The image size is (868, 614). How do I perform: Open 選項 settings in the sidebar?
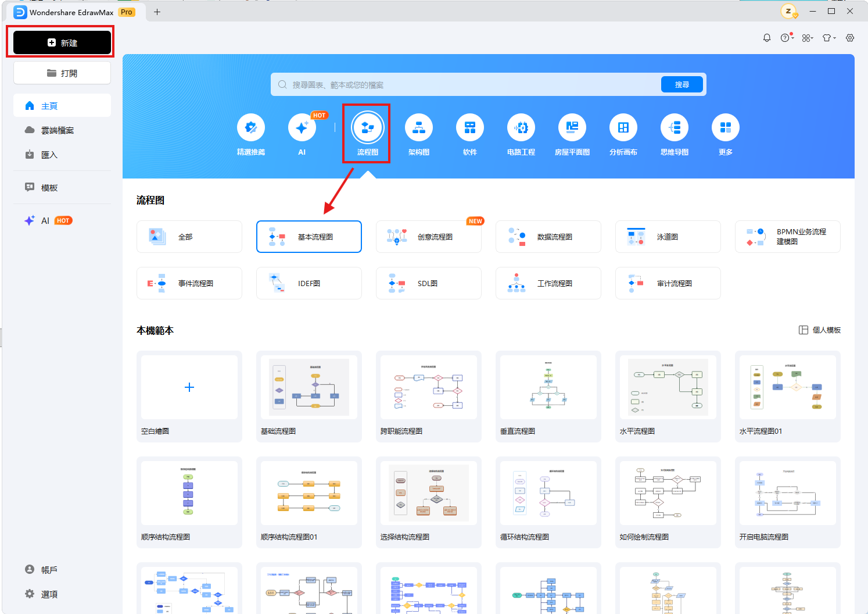click(x=62, y=594)
